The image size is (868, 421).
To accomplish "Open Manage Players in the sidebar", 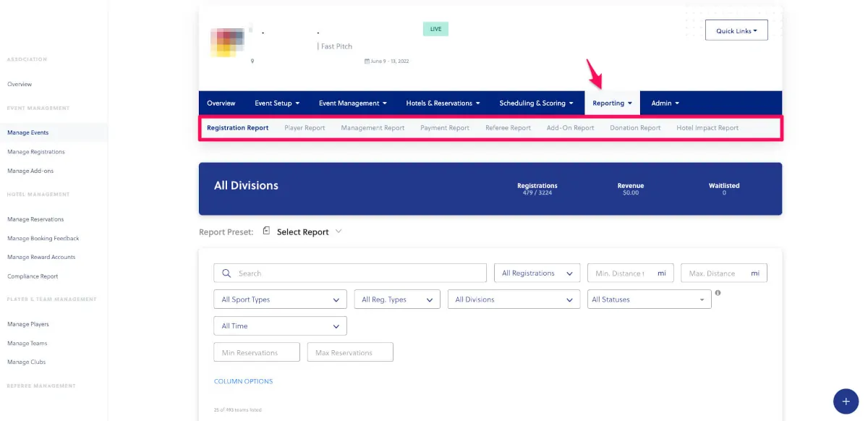I will 28,324.
